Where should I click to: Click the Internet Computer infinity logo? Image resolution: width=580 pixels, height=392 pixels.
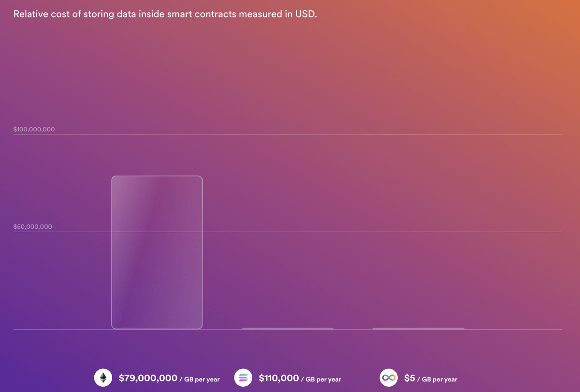pyautogui.click(x=389, y=378)
